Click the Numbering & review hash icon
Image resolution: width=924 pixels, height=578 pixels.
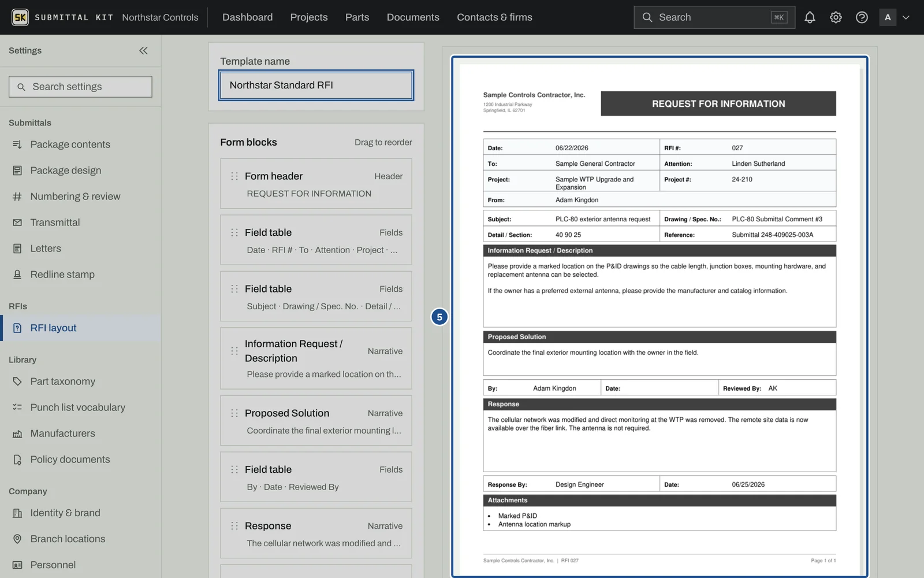(17, 197)
